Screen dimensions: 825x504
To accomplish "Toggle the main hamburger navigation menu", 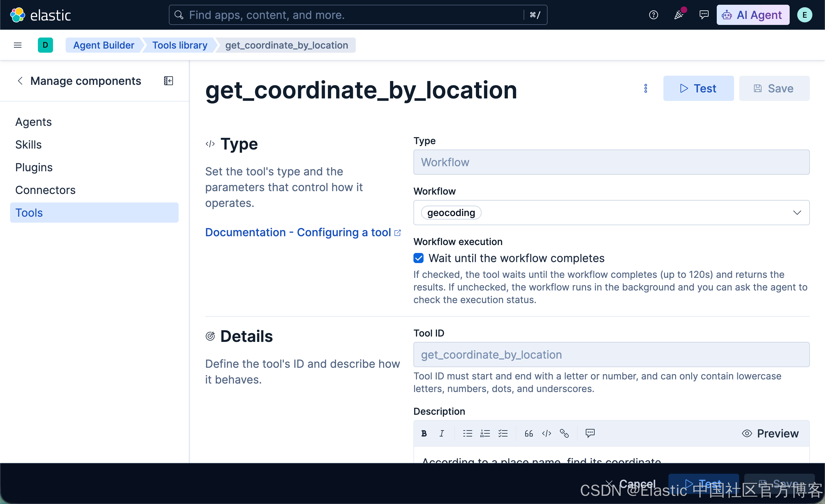I will [18, 45].
